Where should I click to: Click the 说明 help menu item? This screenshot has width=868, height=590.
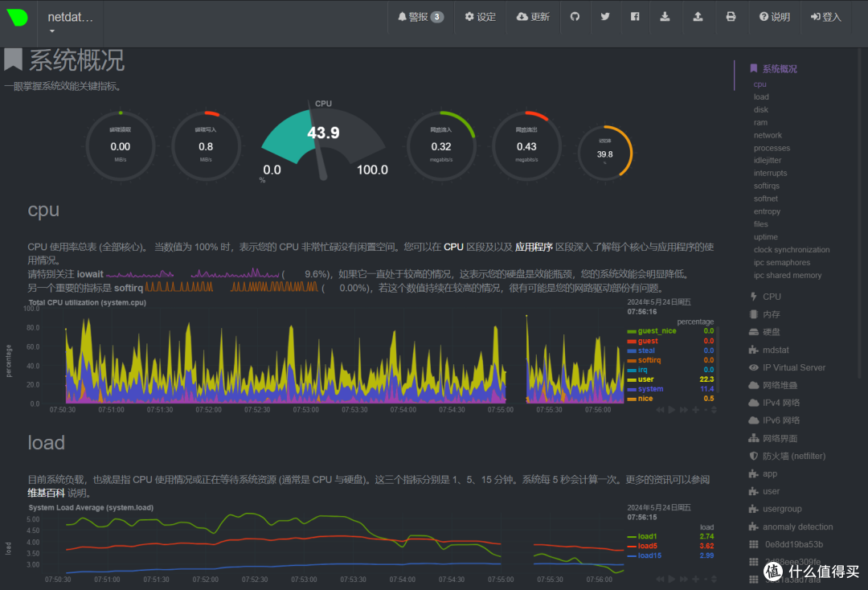[x=774, y=16]
